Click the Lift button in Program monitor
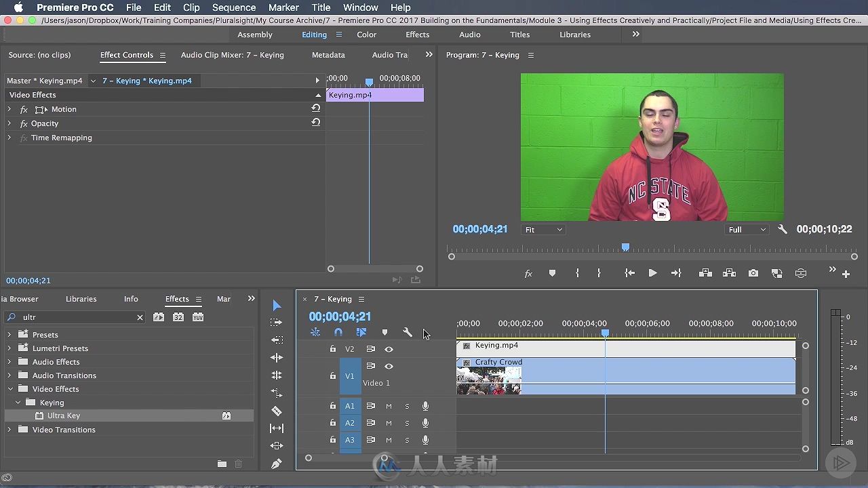Viewport: 868px width, 488px height. point(705,273)
